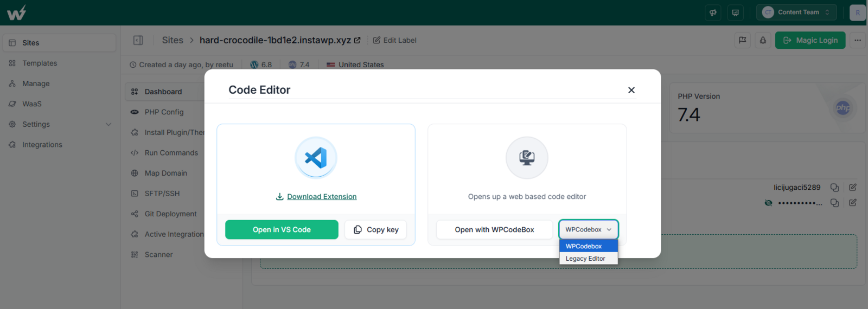Viewport: 868px width, 309px height.
Task: Click the flag icon button
Action: (742, 40)
